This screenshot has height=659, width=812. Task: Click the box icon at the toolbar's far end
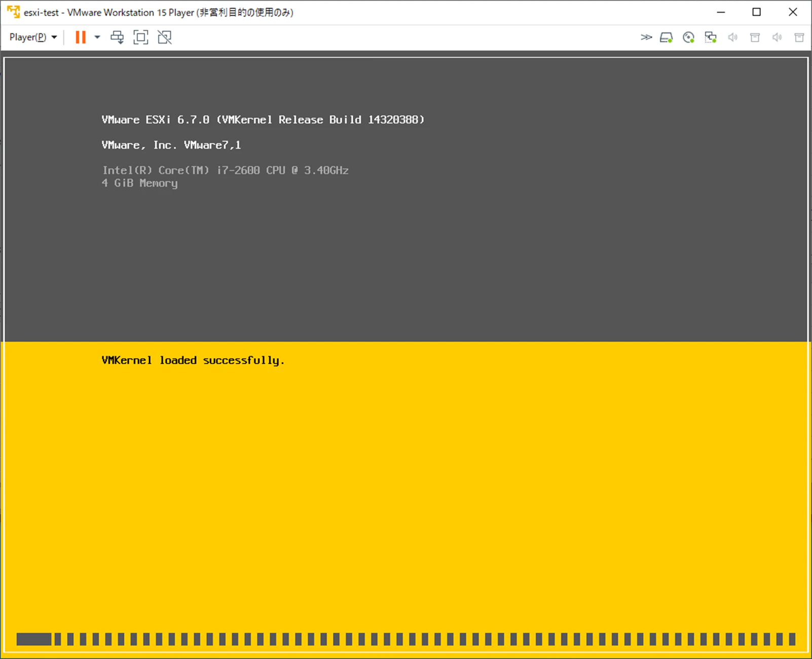click(799, 37)
